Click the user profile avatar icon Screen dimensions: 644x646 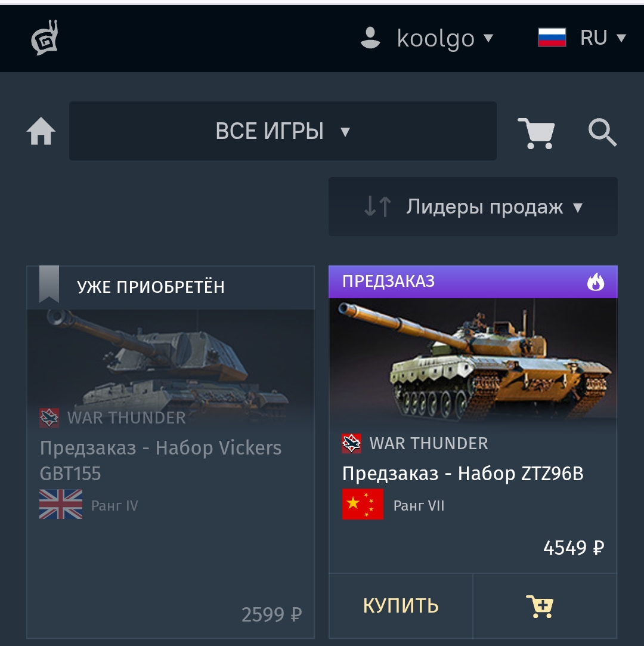pos(370,38)
